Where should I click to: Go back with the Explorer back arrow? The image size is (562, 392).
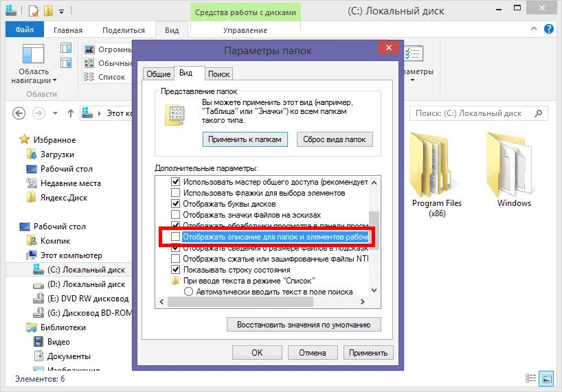[19, 113]
